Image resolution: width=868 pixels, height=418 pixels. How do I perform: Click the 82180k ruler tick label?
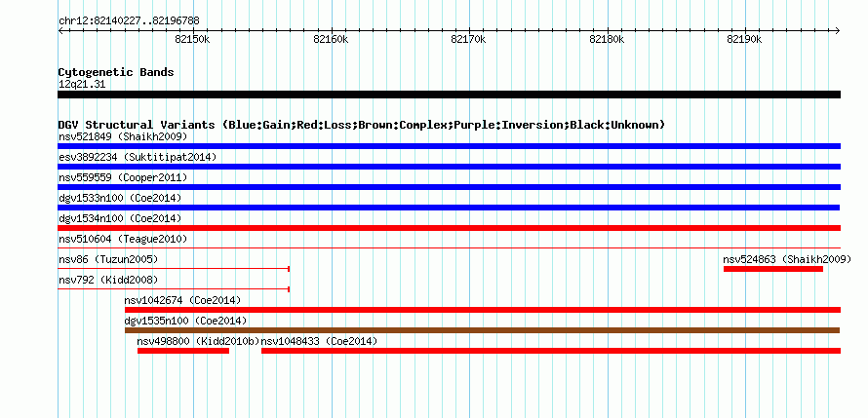[608, 39]
